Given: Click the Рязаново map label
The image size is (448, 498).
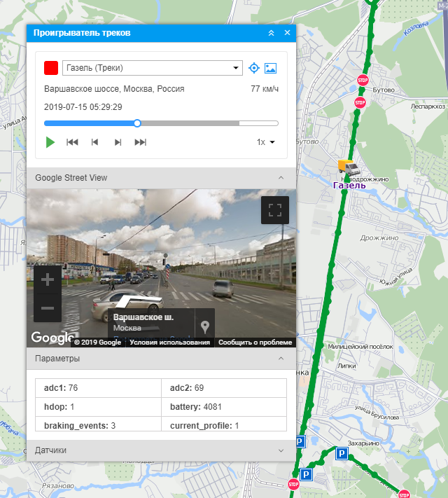Looking at the screenshot, I should coord(58,485).
